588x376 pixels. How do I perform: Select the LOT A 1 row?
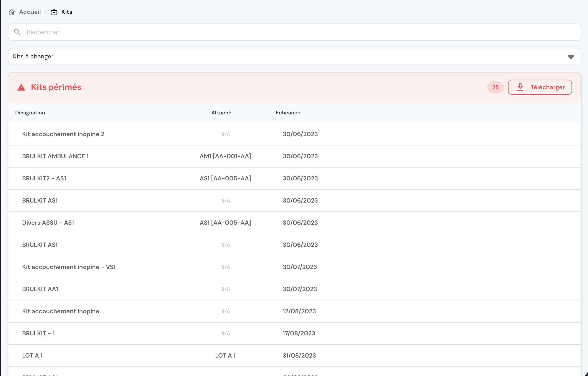[x=33, y=356]
